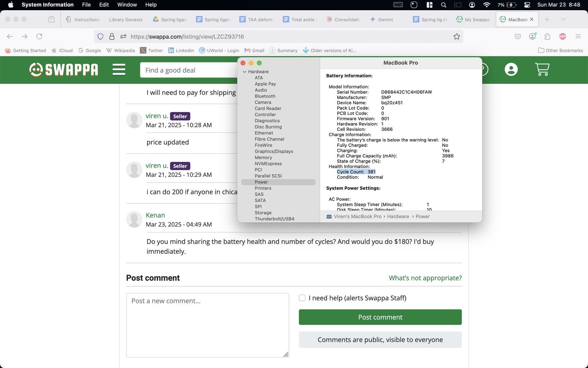Open the Wikipedia bookmark

coord(120,50)
